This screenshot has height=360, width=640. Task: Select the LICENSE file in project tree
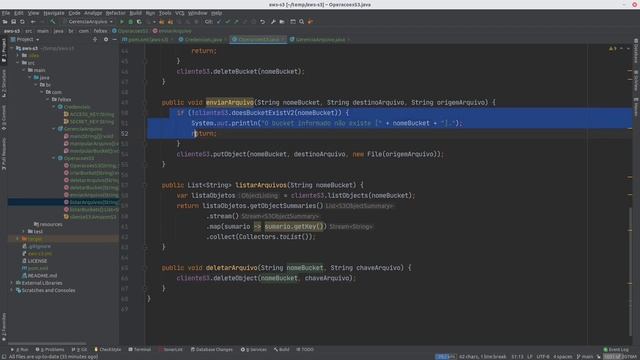pos(35,261)
